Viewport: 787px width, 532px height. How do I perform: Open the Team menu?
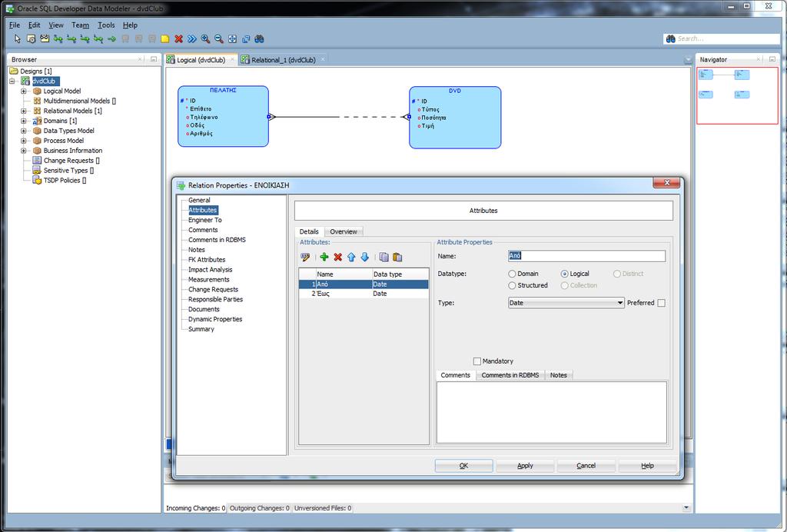click(80, 25)
